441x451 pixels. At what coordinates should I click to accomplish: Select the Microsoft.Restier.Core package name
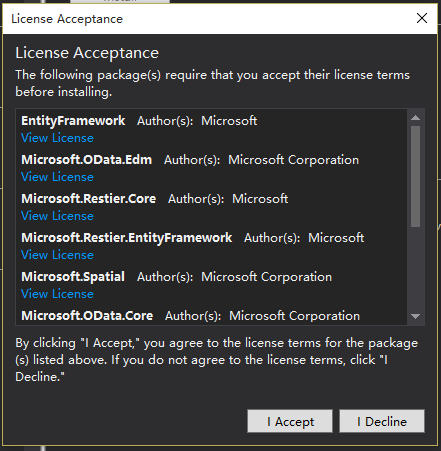click(89, 199)
